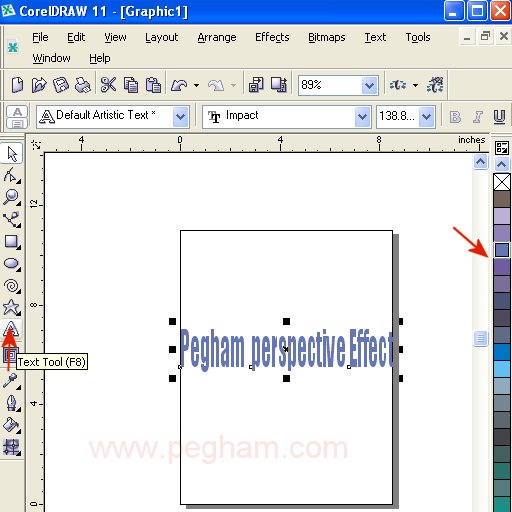Viewport: 512px width, 512px height.
Task: Expand the zoom level 89% dropdown
Action: click(x=369, y=86)
